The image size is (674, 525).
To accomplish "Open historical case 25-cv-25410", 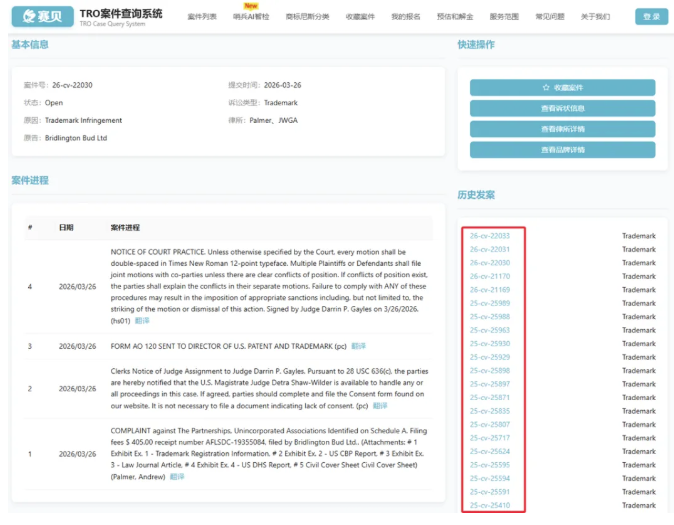I will pos(490,505).
